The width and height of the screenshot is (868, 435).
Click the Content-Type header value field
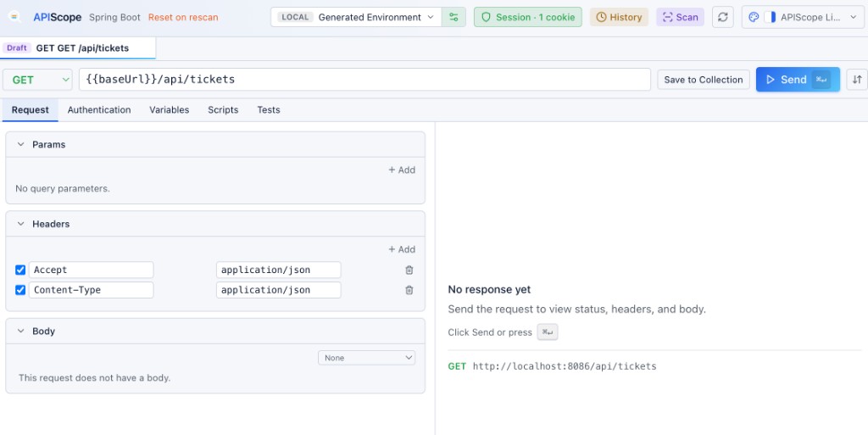(x=278, y=290)
